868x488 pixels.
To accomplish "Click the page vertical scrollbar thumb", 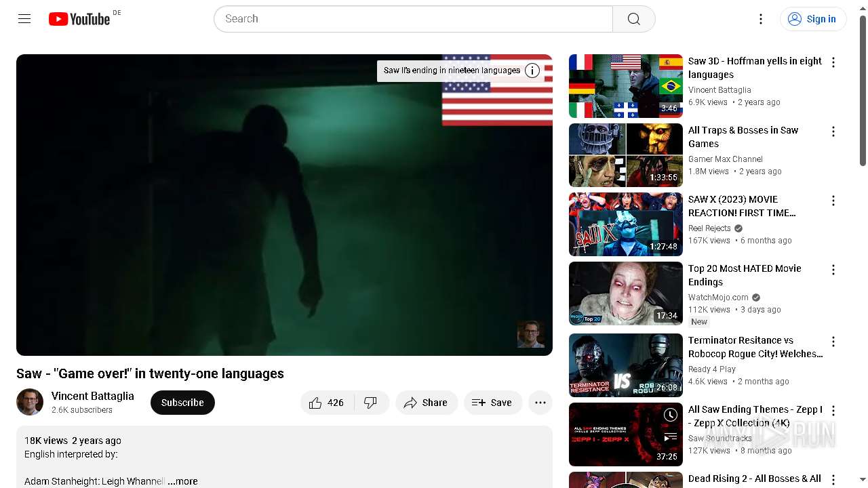I will click(x=863, y=90).
